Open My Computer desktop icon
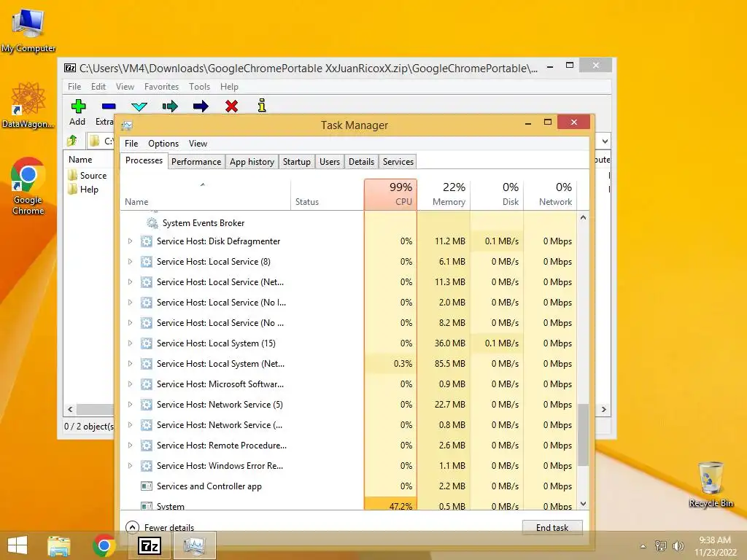The image size is (747, 560). [x=28, y=29]
